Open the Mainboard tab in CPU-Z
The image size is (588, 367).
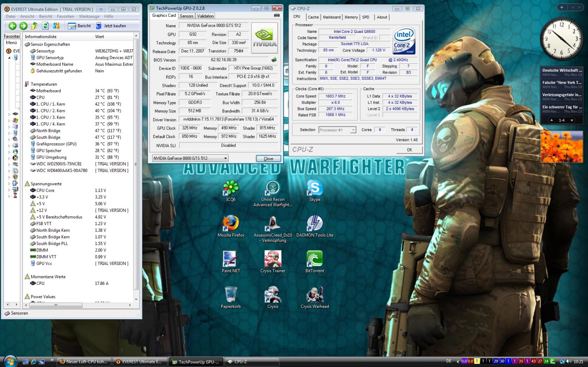[332, 17]
